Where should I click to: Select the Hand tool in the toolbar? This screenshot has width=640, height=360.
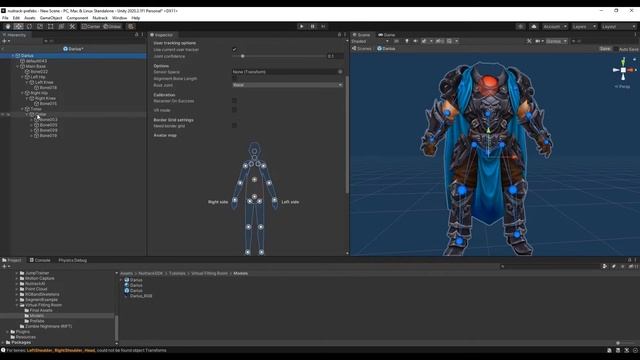point(8,27)
